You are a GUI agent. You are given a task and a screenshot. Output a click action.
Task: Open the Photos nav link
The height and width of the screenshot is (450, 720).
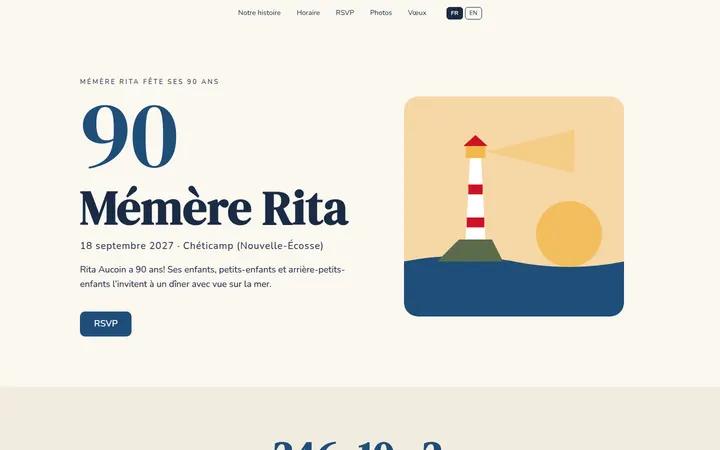click(x=381, y=13)
